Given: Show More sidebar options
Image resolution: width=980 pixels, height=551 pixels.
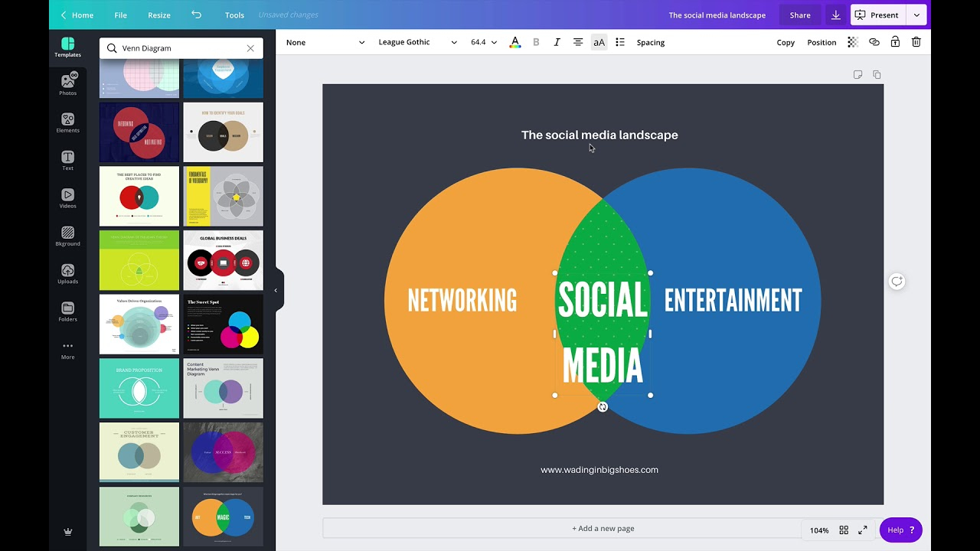Looking at the screenshot, I should (x=67, y=350).
